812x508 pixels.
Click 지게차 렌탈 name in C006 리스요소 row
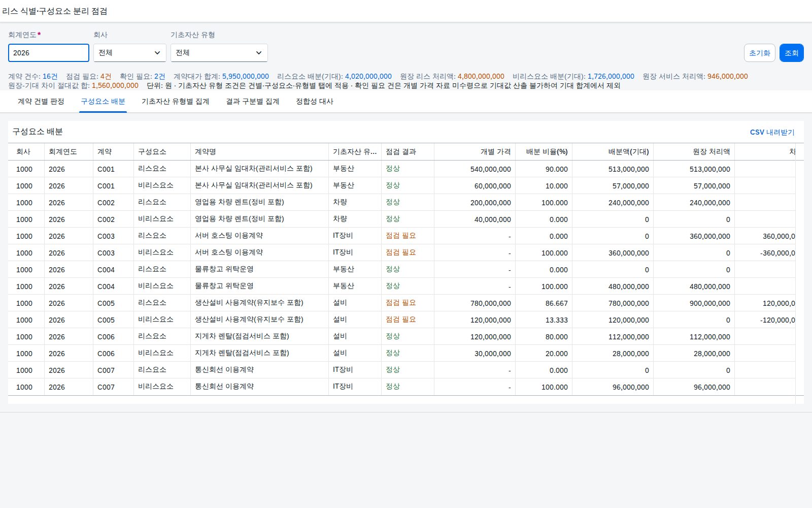coord(242,336)
